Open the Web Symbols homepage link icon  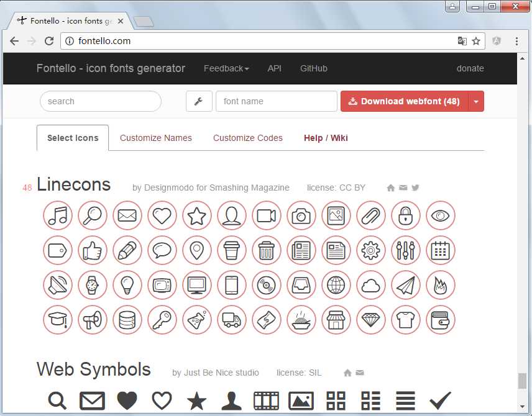[347, 373]
